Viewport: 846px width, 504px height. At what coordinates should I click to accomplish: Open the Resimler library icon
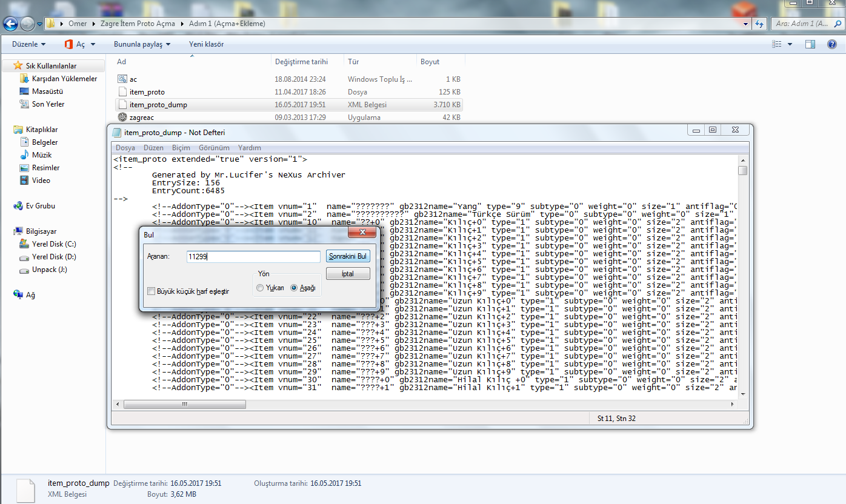tap(24, 168)
